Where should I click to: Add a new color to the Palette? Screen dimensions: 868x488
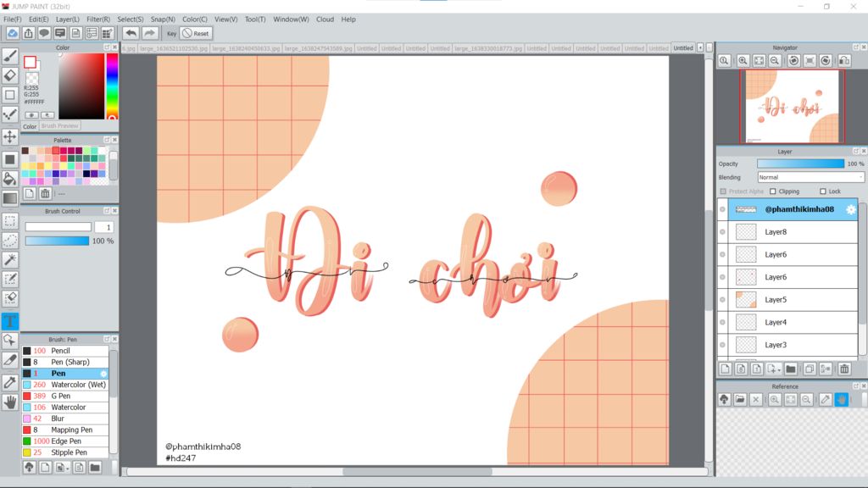click(30, 193)
